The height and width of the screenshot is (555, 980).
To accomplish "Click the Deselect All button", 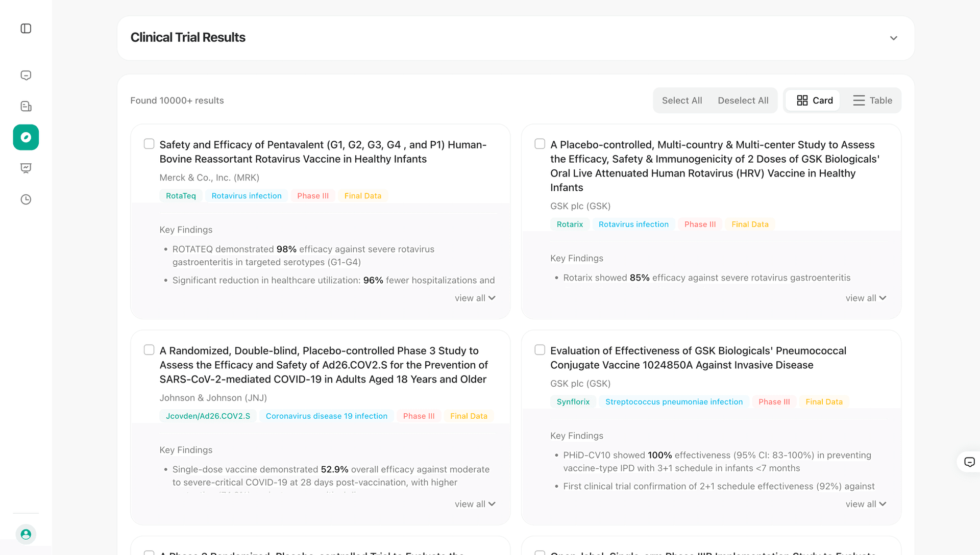I will 743,100.
